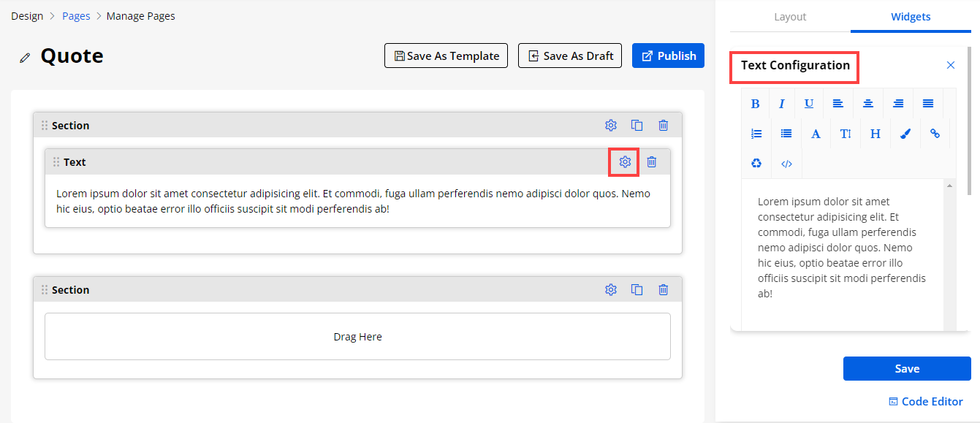The height and width of the screenshot is (423, 980).
Task: Open the paintbrush text color tool
Action: 905,134
